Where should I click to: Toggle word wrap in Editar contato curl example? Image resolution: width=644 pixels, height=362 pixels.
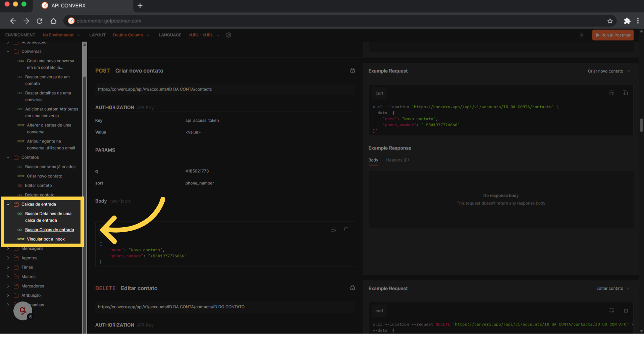tap(612, 310)
